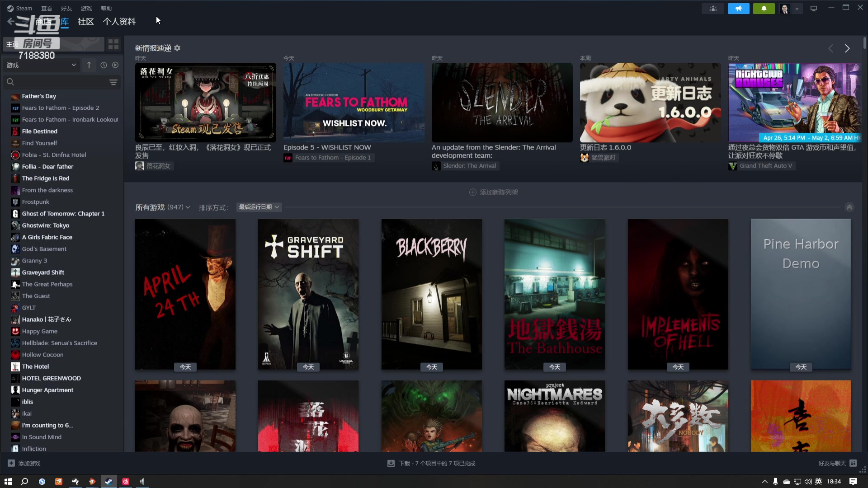Open the 查看 menu
This screenshot has width=868, height=488.
click(47, 8)
